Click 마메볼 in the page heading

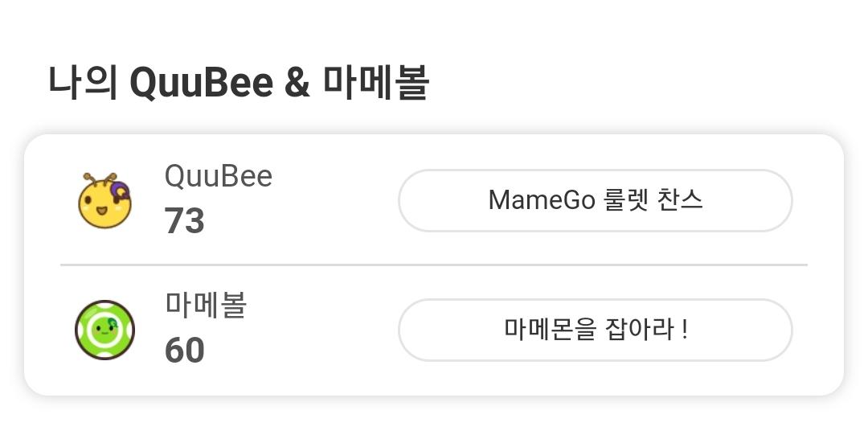coord(376,83)
